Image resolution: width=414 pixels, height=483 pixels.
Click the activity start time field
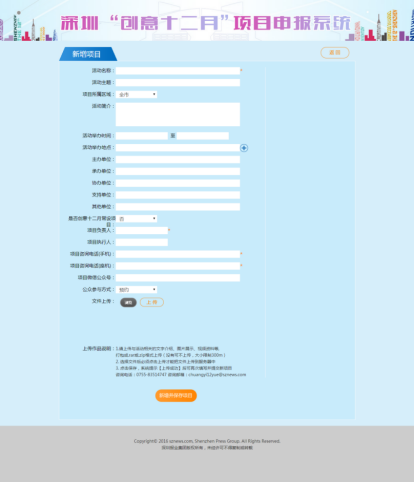click(x=142, y=136)
